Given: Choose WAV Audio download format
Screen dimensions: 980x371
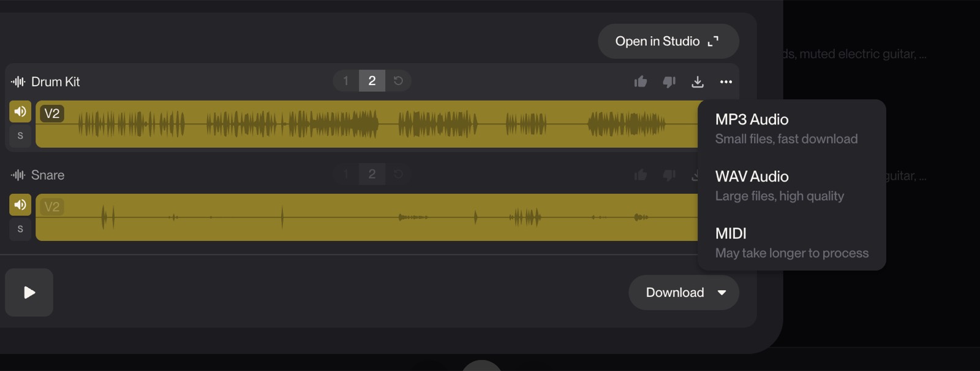Looking at the screenshot, I should pos(791,185).
